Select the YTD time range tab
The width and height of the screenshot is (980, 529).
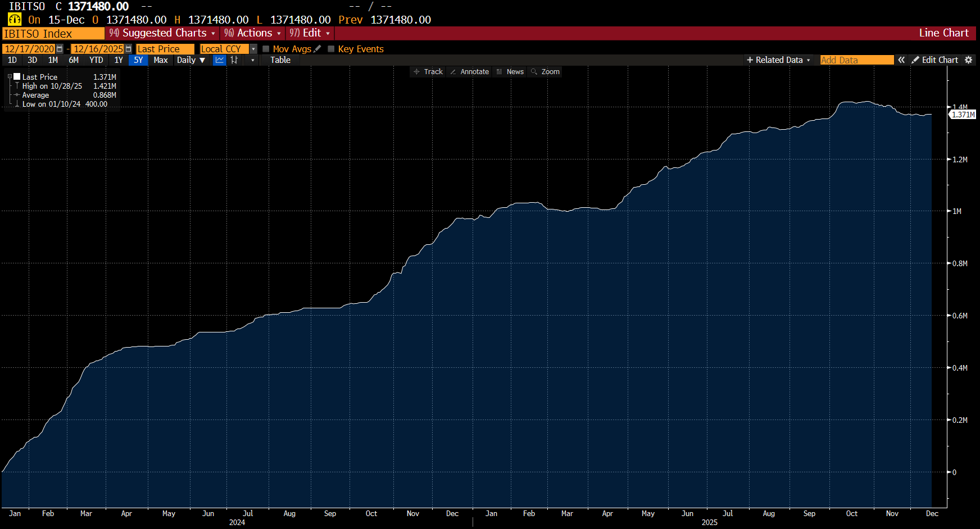point(96,60)
